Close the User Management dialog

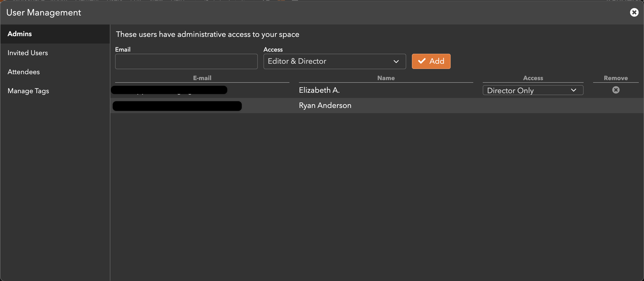click(x=634, y=12)
